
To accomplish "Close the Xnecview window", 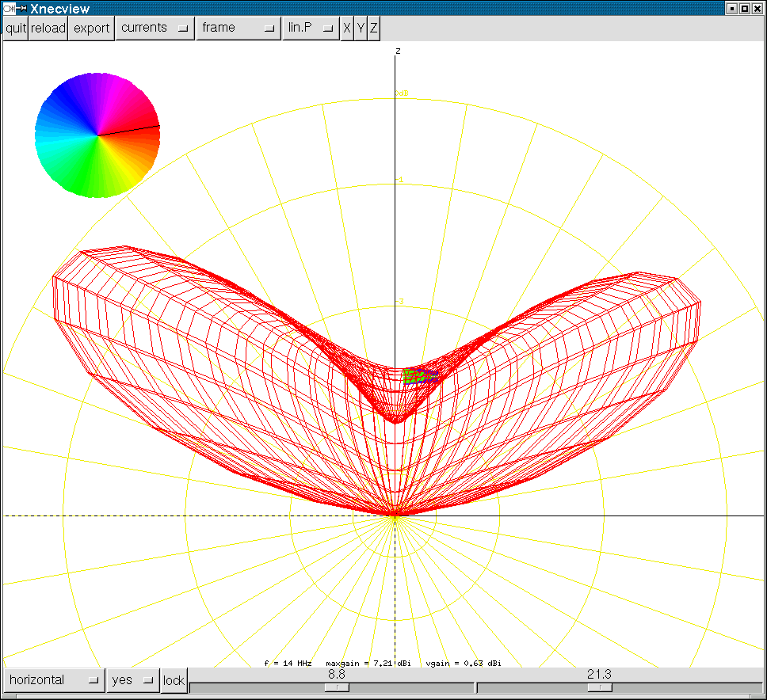I will 757,8.
